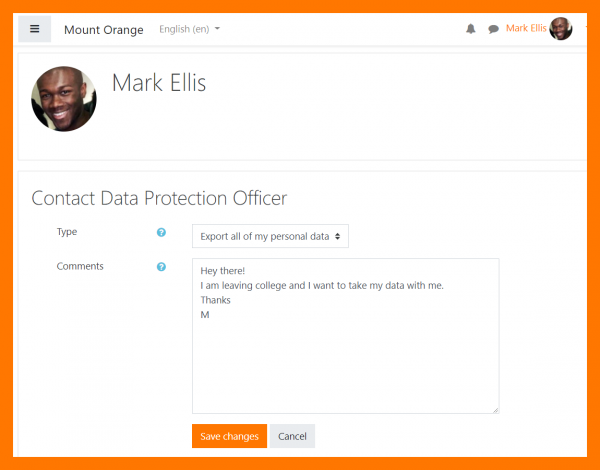The width and height of the screenshot is (600, 470).
Task: Click the Comments field label
Action: point(80,266)
